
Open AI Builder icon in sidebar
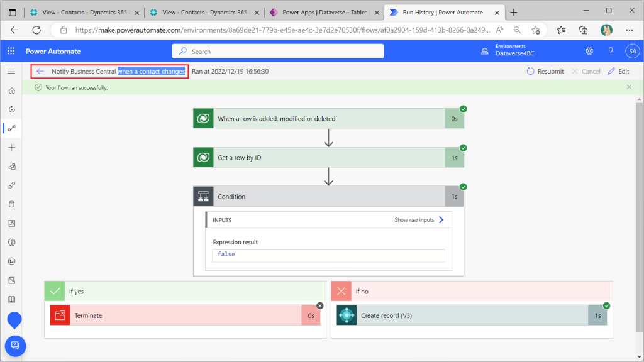click(11, 242)
